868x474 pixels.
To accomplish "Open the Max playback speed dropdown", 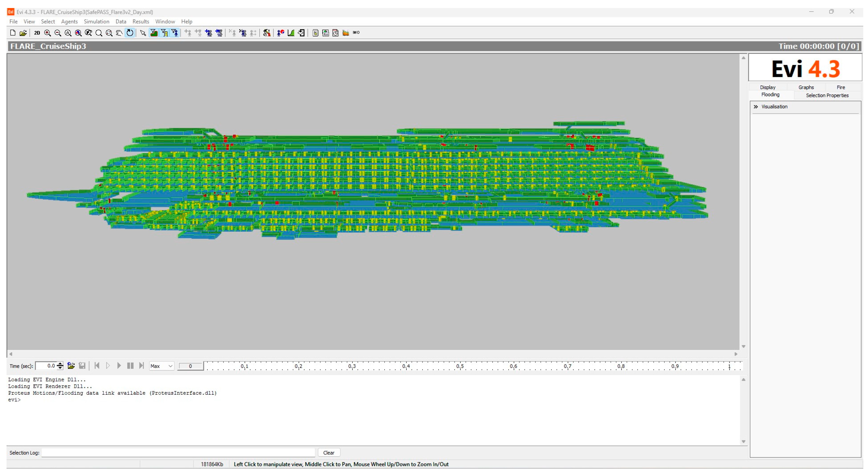I will pos(161,366).
